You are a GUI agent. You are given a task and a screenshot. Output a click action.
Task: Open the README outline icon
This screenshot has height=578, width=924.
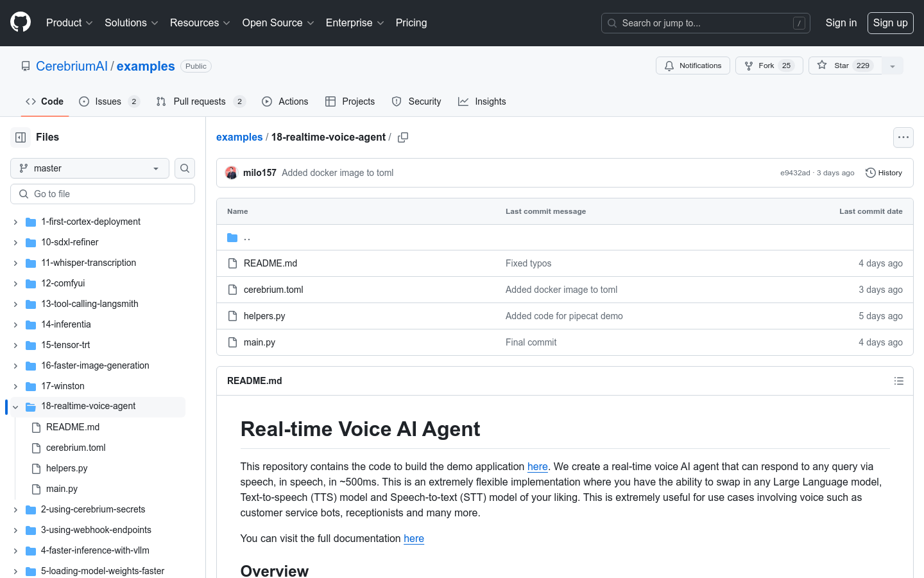(x=899, y=381)
